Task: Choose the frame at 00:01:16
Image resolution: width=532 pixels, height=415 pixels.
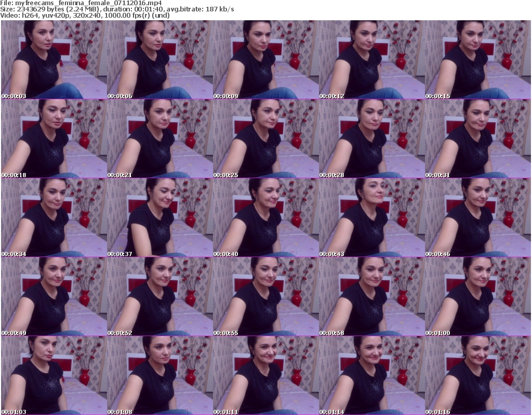Action: click(478, 376)
